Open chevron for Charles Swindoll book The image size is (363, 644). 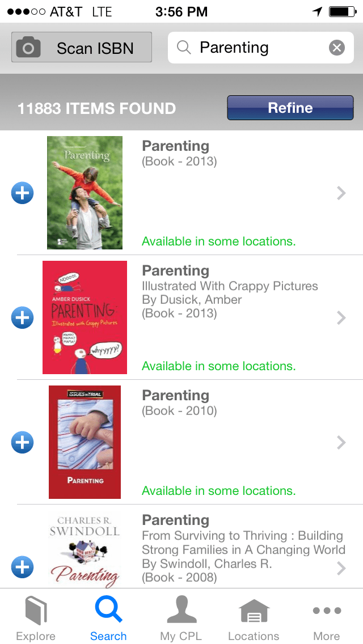[341, 567]
